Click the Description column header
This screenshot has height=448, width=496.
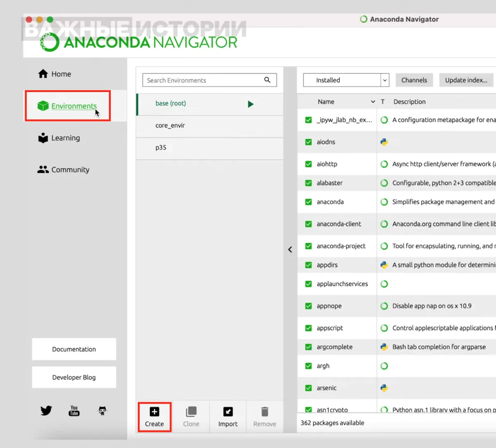pos(409,102)
